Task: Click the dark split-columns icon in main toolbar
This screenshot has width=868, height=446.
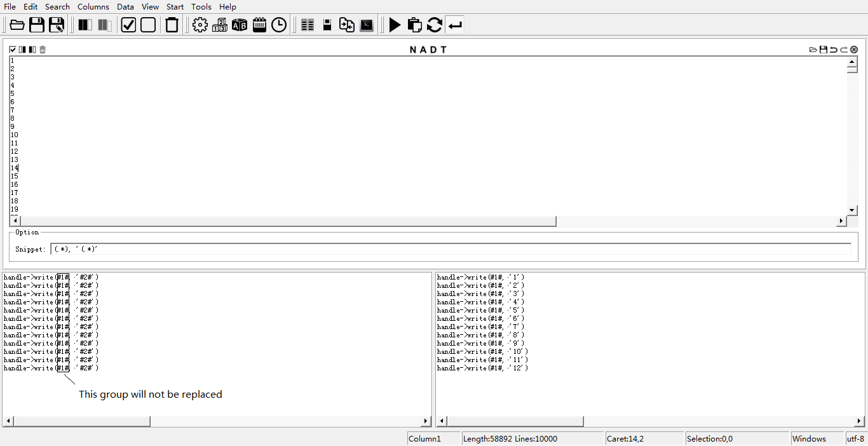Action: click(85, 25)
